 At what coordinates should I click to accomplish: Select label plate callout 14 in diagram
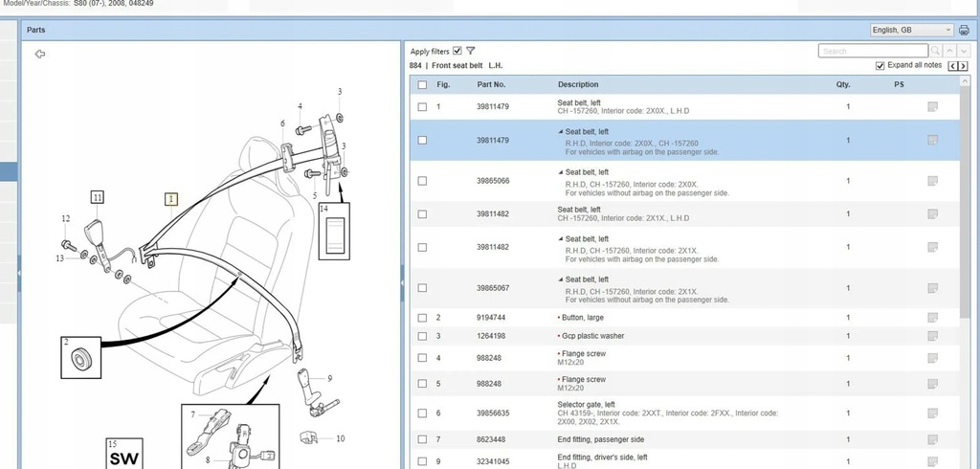click(334, 231)
